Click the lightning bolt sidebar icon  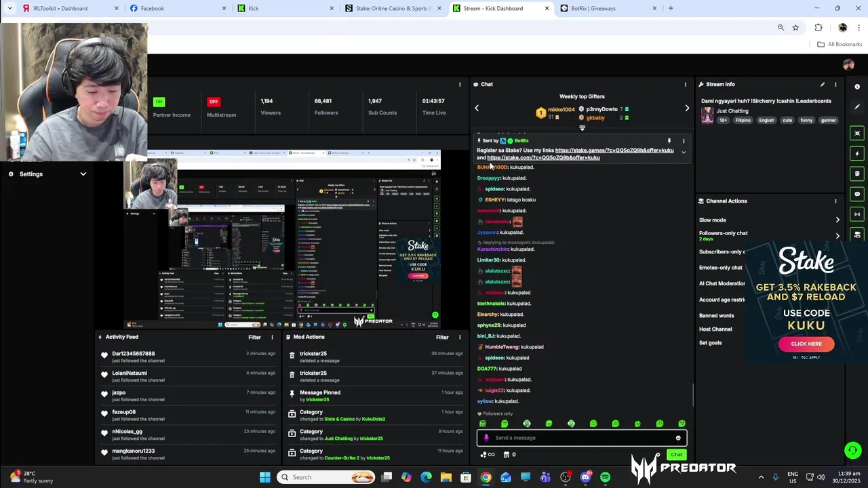(857, 154)
